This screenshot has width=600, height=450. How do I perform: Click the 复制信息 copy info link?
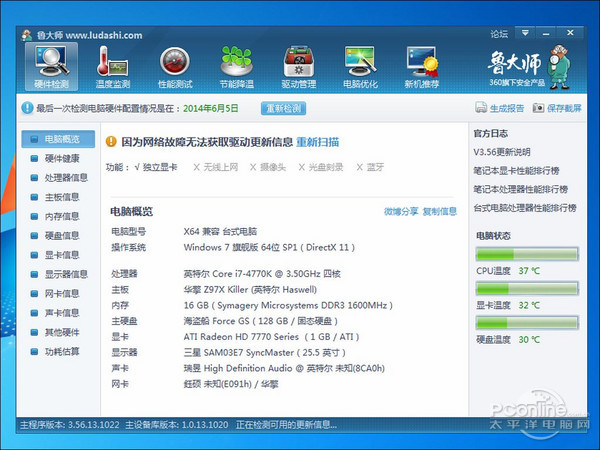[x=440, y=212]
